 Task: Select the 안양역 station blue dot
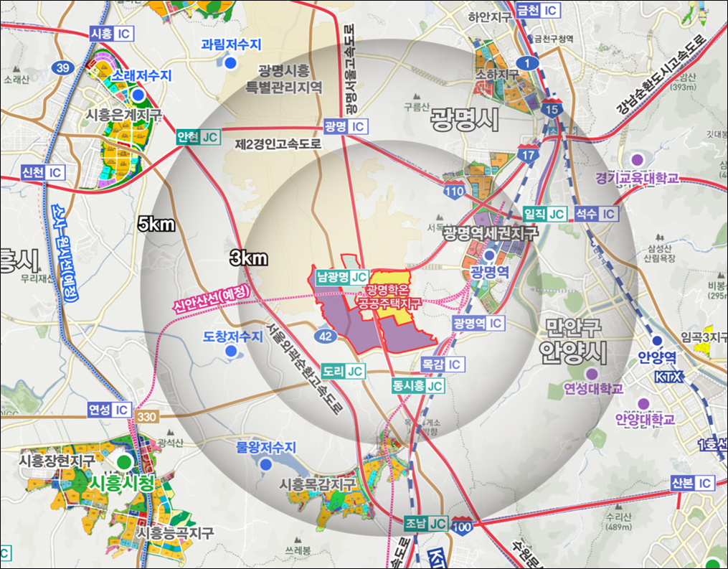point(657,341)
